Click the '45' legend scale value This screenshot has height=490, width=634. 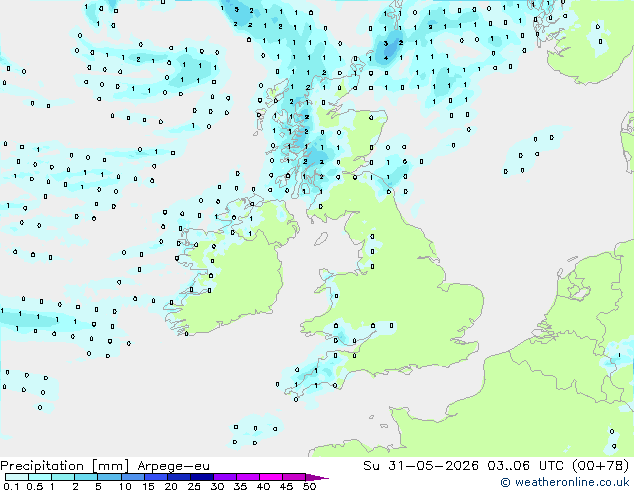coord(287,486)
